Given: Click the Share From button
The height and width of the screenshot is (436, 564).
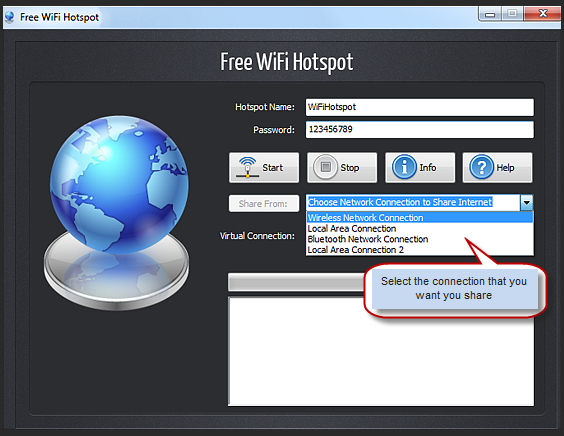Looking at the screenshot, I should [x=264, y=204].
